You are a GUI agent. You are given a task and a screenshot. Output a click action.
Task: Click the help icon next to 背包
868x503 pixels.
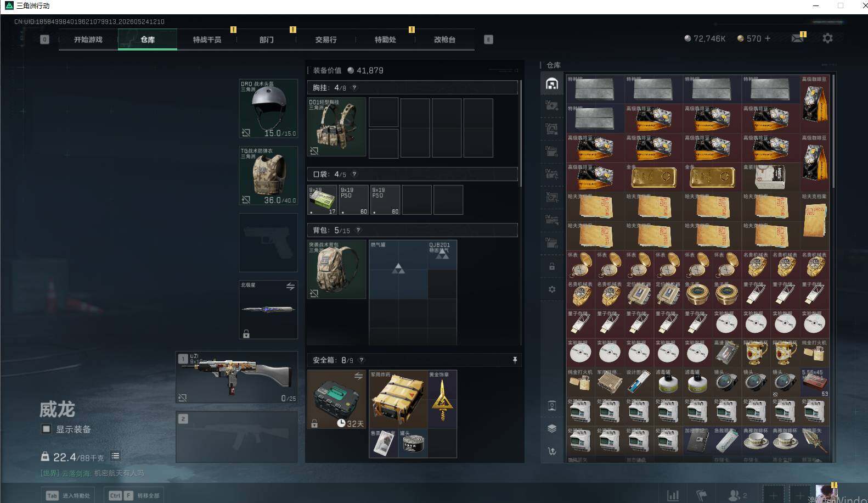(x=358, y=230)
